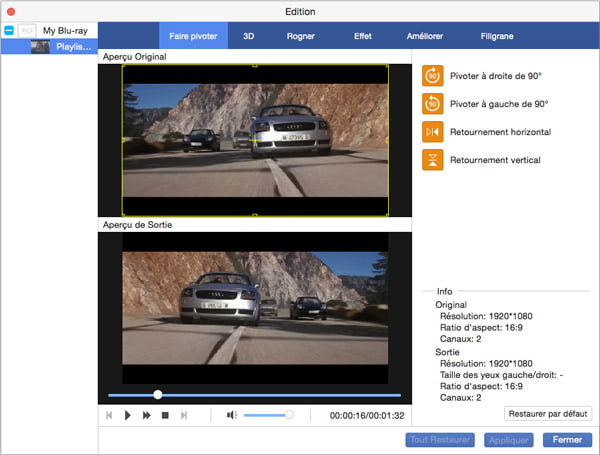Click the rotate right 90° icon
Image resolution: width=600 pixels, height=455 pixels.
click(433, 76)
